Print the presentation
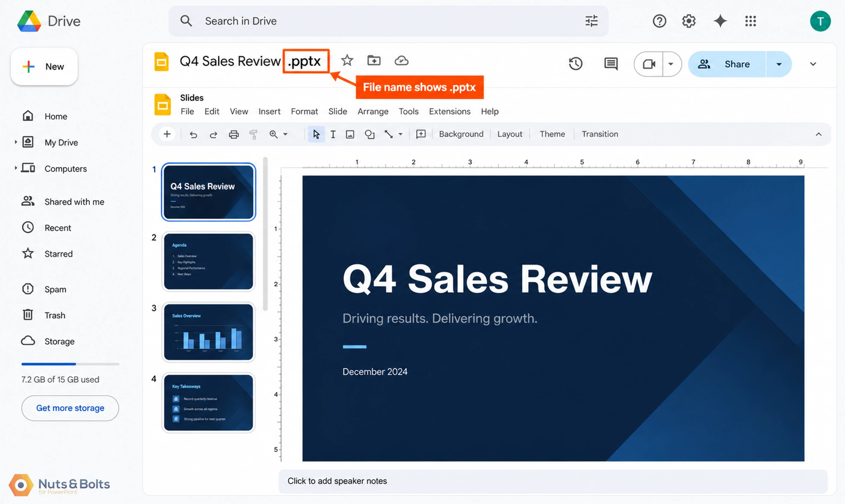The image size is (845, 504). [234, 134]
